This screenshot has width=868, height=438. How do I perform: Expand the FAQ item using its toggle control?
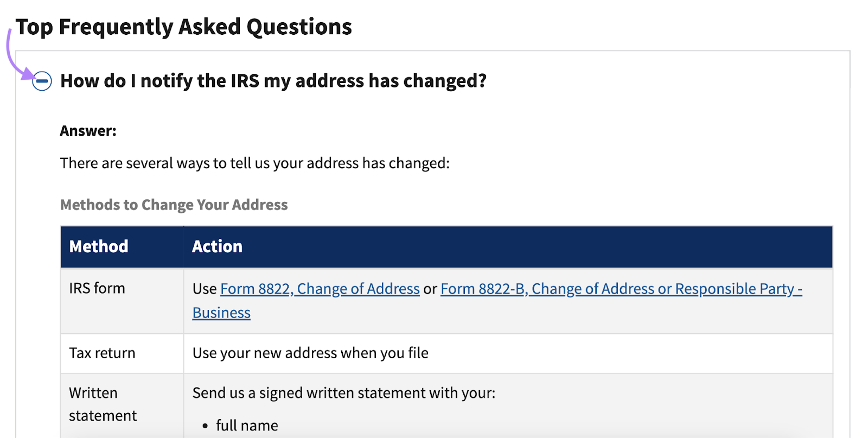click(41, 81)
